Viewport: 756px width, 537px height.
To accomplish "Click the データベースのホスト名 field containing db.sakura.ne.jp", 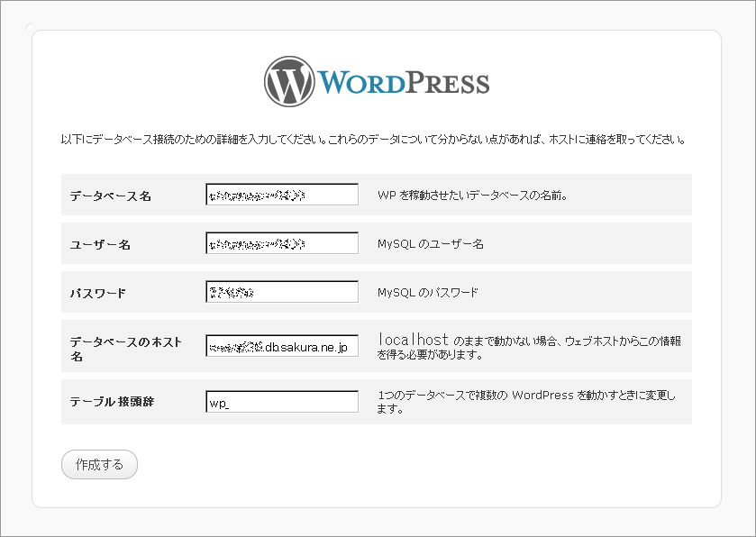I will click(x=282, y=346).
